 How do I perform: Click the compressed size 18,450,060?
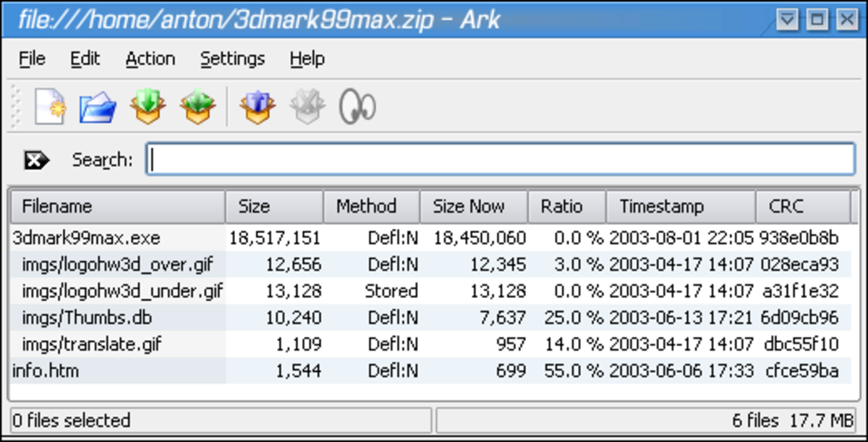pos(480,238)
